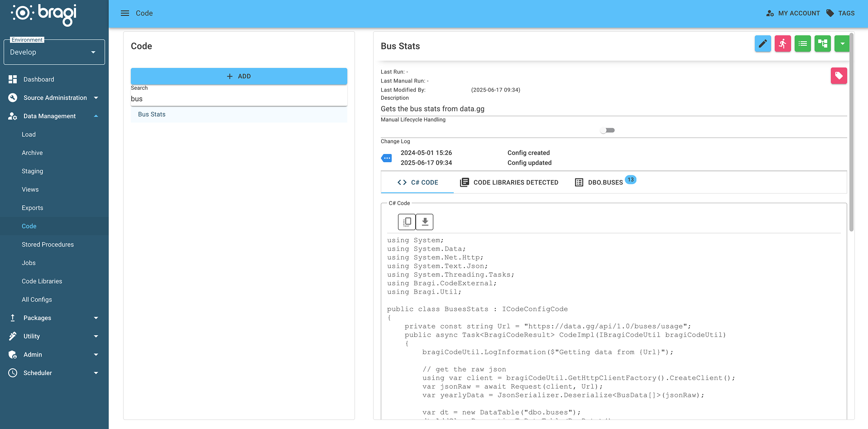Click the Change Log speech bubble icon
The height and width of the screenshot is (429, 868).
[387, 158]
